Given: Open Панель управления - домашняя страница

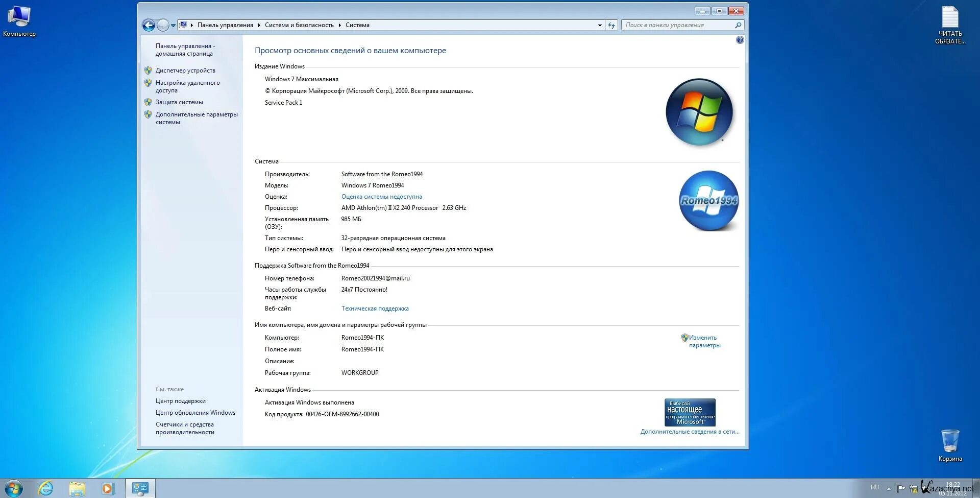Looking at the screenshot, I should (185, 50).
